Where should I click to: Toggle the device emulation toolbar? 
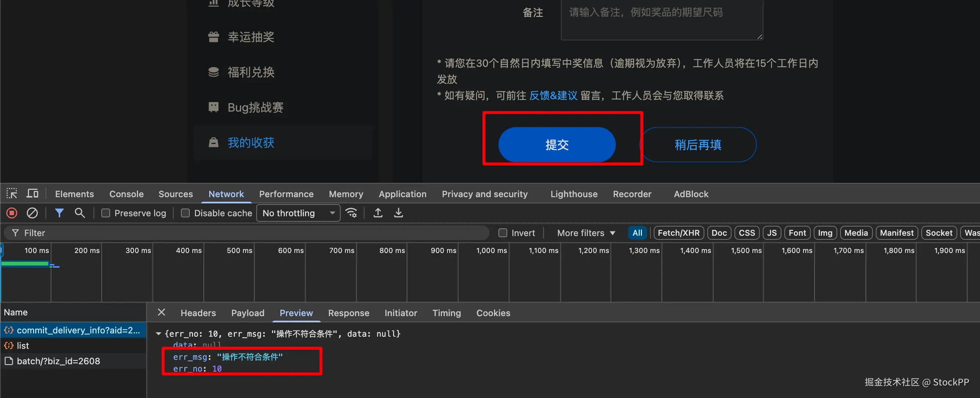click(x=32, y=193)
